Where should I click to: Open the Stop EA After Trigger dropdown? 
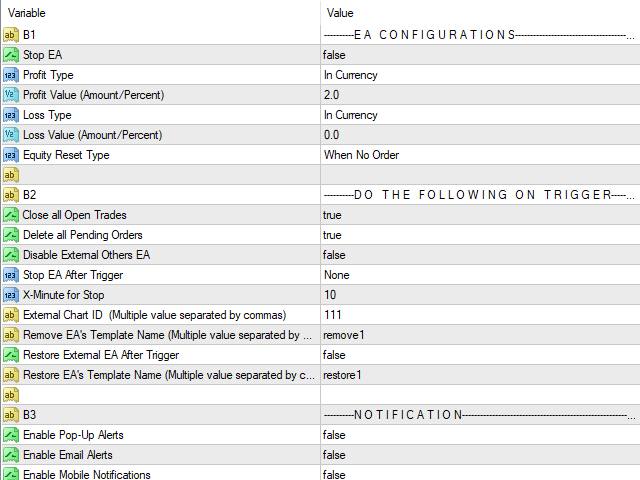[336, 275]
